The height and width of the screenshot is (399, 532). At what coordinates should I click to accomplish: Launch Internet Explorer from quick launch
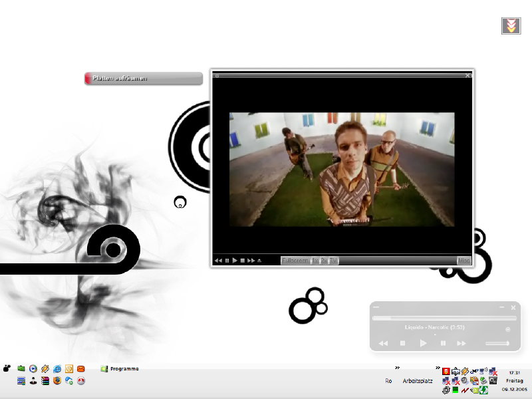click(x=57, y=368)
